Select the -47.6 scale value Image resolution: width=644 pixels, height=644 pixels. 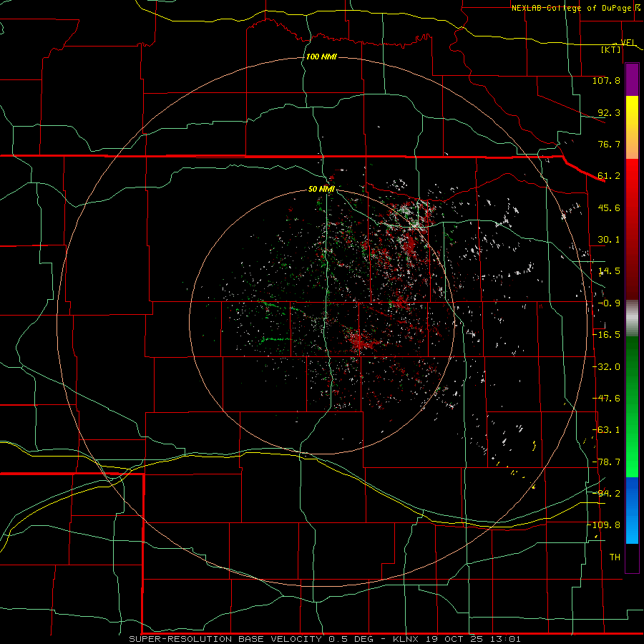tap(606, 399)
